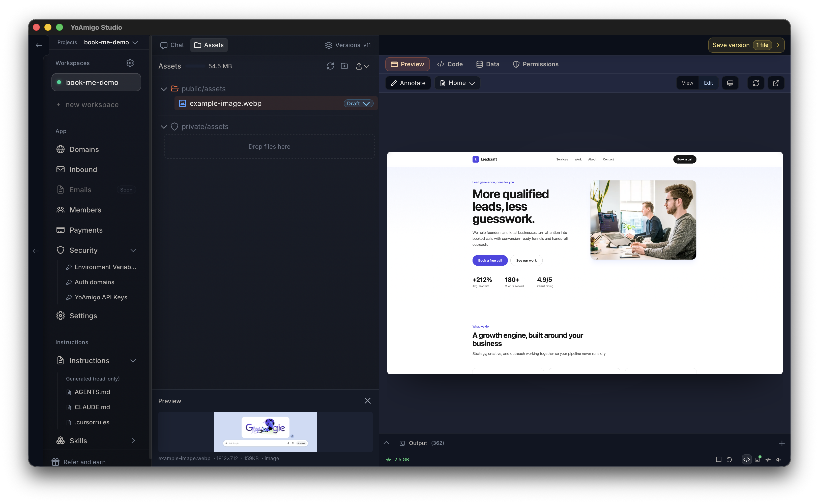Open Auth domains
The height and width of the screenshot is (504, 819).
click(90, 282)
